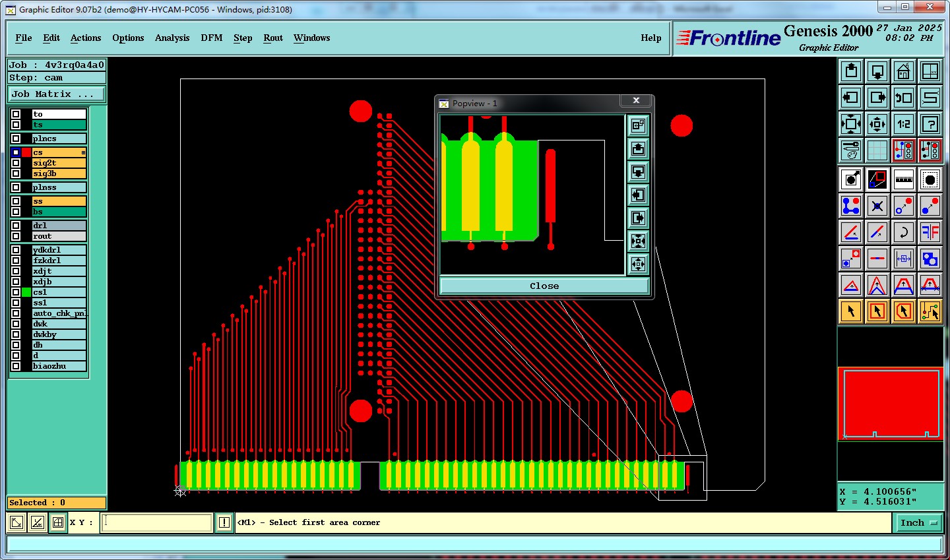Click the previous view undo icon
Image resolution: width=950 pixels, height=560 pixels.
[x=904, y=98]
